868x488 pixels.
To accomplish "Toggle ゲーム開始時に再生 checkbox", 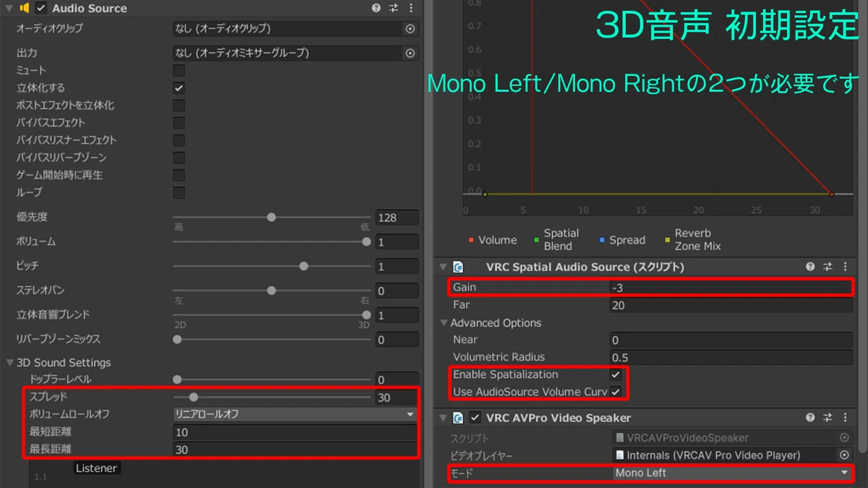I will pos(179,175).
